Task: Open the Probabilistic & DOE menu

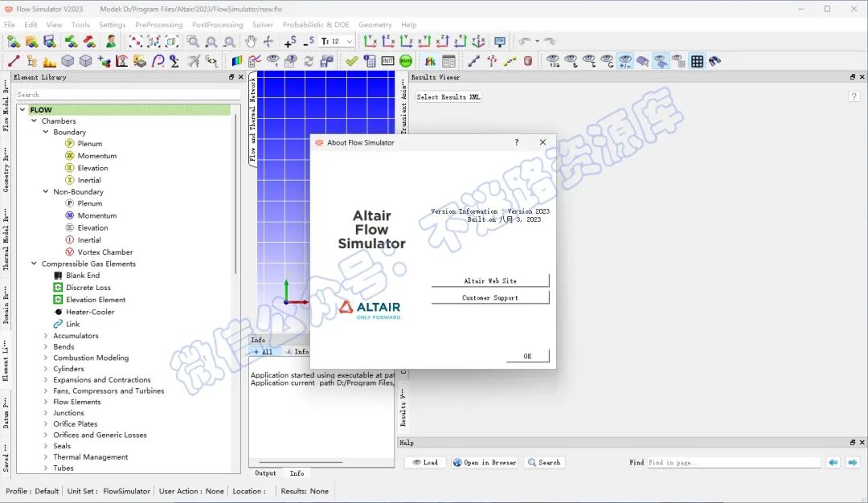Action: 316,24
